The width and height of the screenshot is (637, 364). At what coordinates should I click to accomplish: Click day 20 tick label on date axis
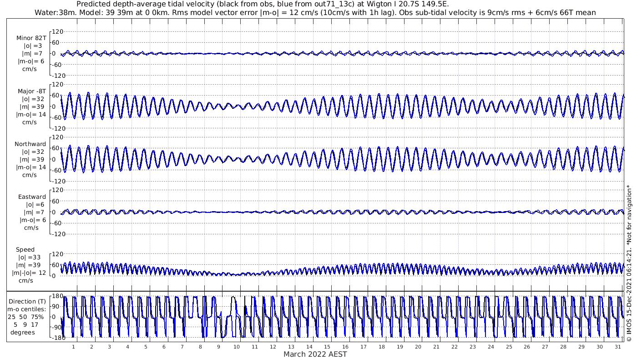coord(418,347)
